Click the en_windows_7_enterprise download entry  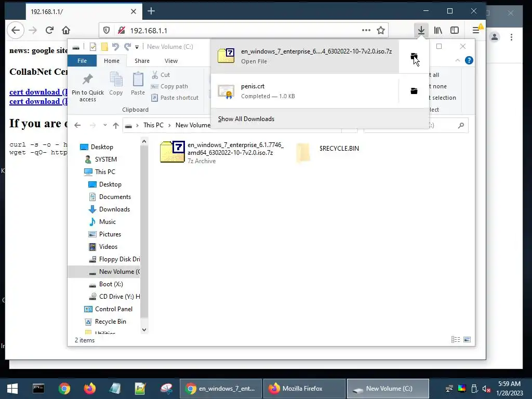[x=304, y=56]
